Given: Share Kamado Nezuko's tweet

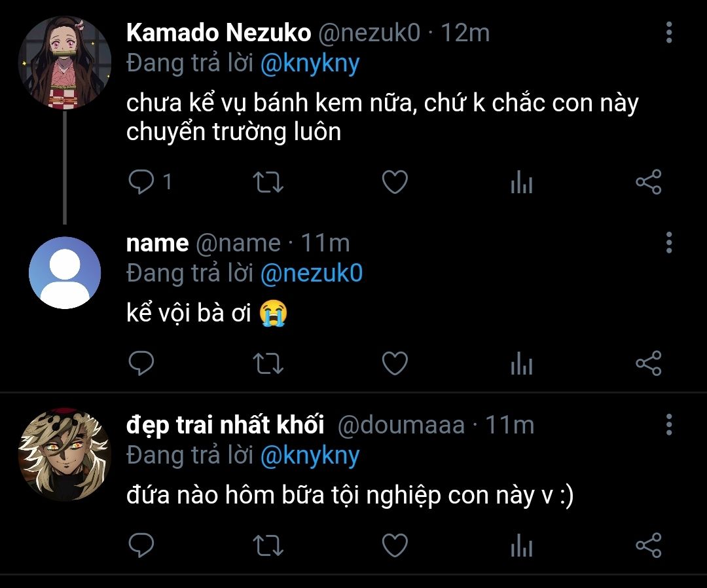Looking at the screenshot, I should click(x=649, y=182).
